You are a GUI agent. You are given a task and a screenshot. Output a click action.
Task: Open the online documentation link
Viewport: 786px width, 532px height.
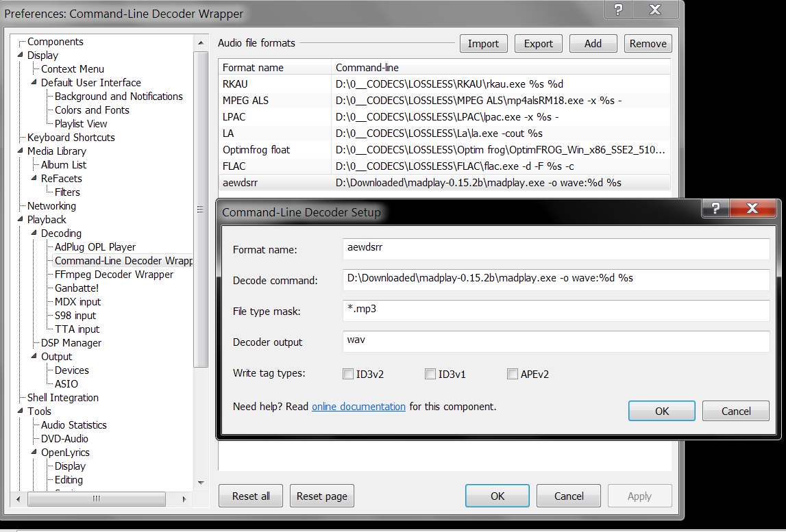point(358,407)
